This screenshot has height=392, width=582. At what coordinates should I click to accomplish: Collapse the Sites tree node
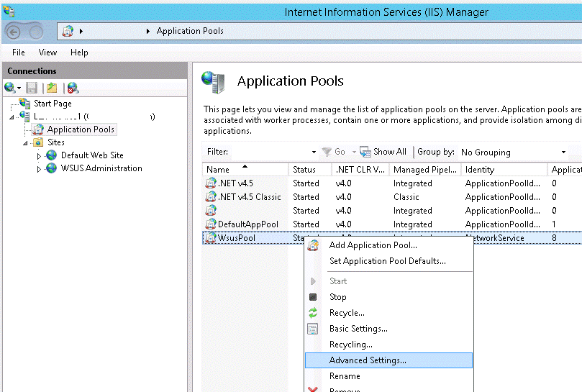point(25,143)
